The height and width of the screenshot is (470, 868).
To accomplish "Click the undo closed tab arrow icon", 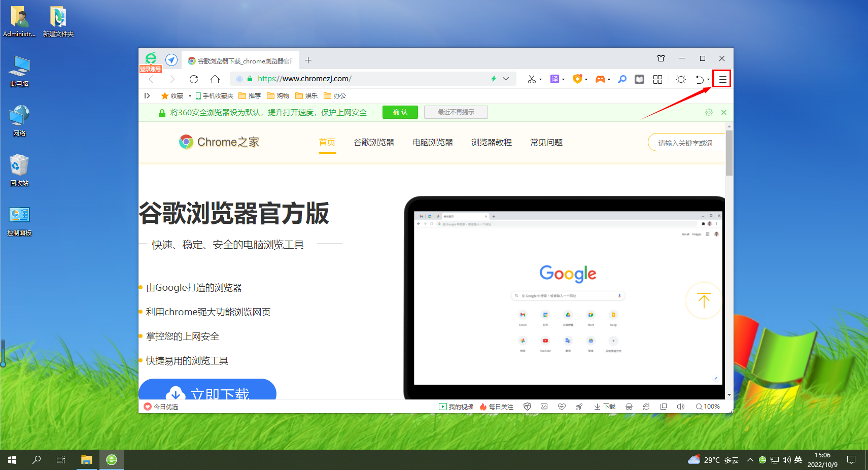I will click(x=700, y=79).
